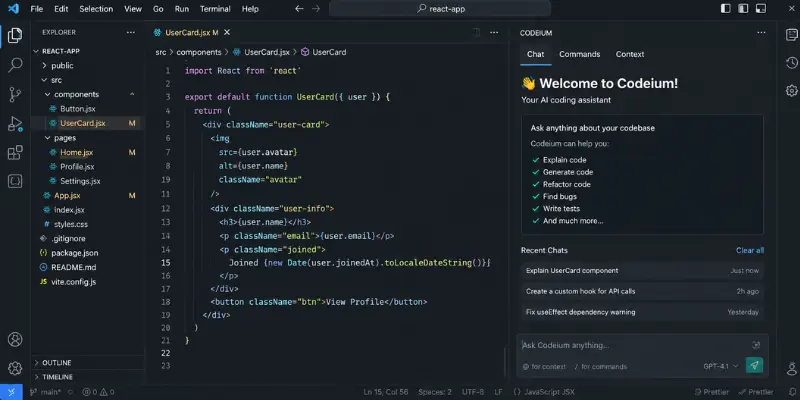Click the top icon in right side bar
Image resolution: width=800 pixels, height=400 pixels.
(791, 35)
